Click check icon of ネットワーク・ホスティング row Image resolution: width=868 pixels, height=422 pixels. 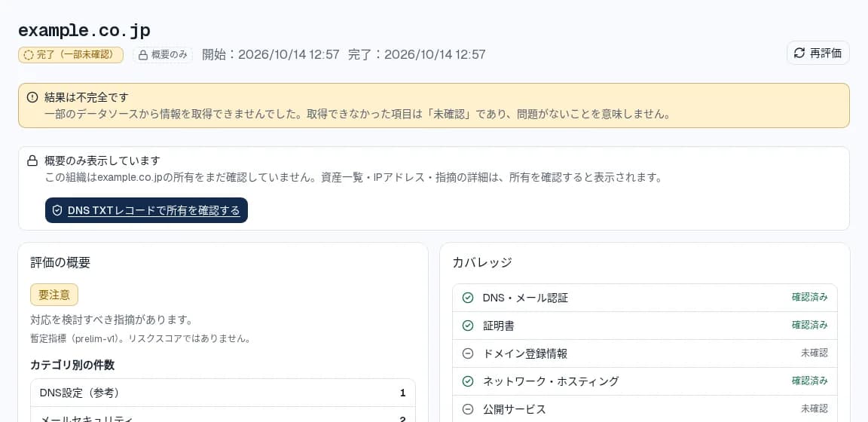coord(468,381)
